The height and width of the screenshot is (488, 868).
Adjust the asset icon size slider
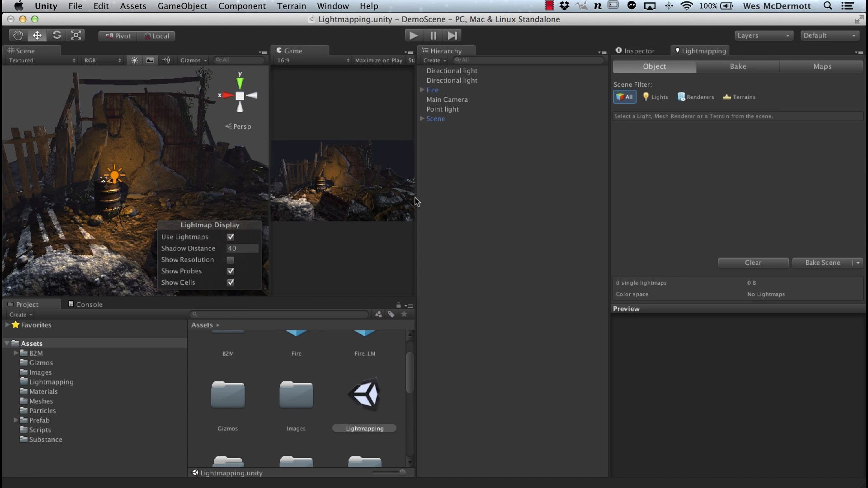point(401,472)
